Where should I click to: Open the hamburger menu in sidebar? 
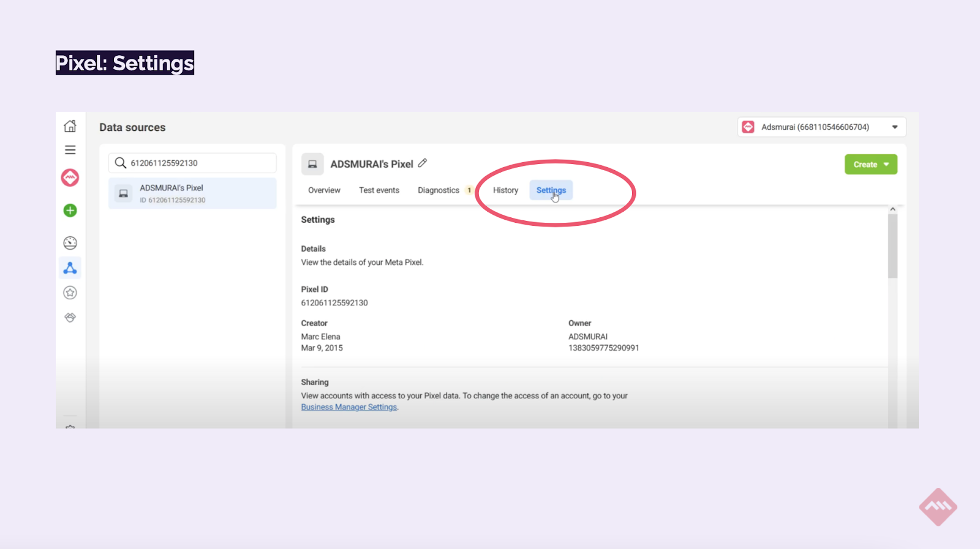(x=70, y=150)
